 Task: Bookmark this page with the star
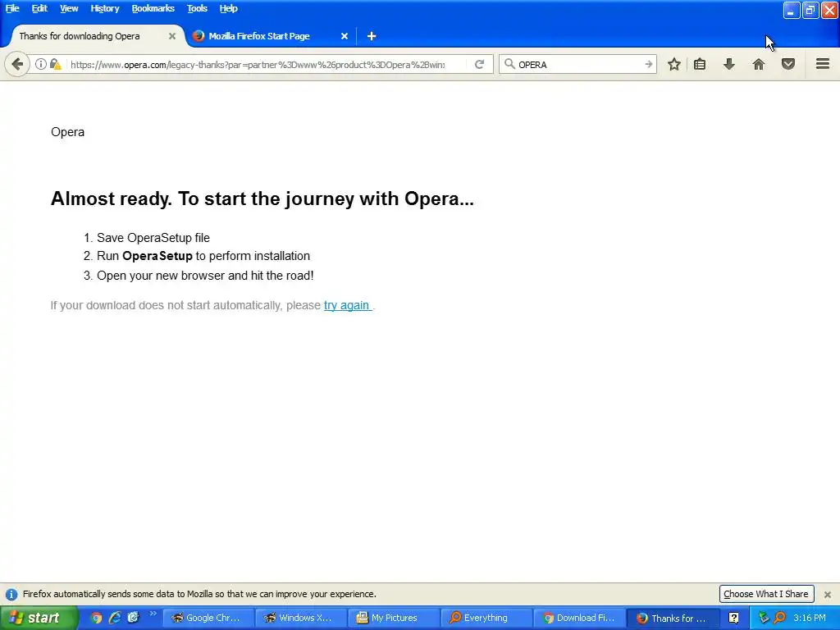[x=674, y=64]
